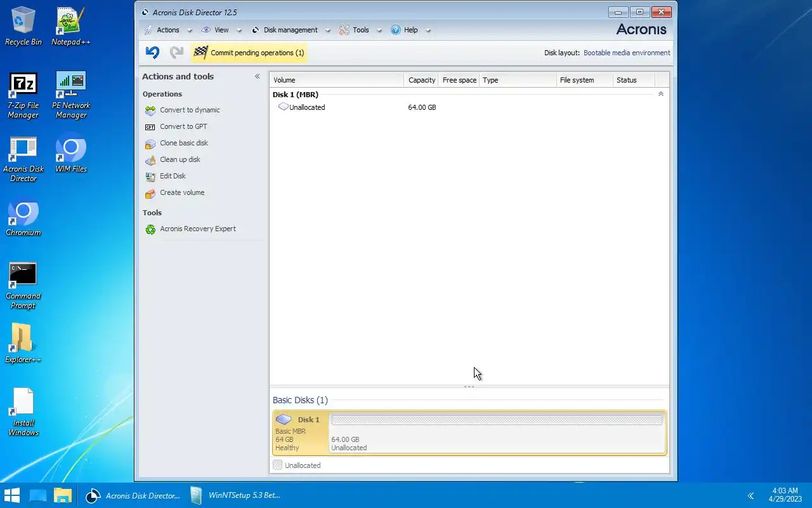This screenshot has width=812, height=508.
Task: Click Convert to dynamic operation
Action: coord(190,110)
